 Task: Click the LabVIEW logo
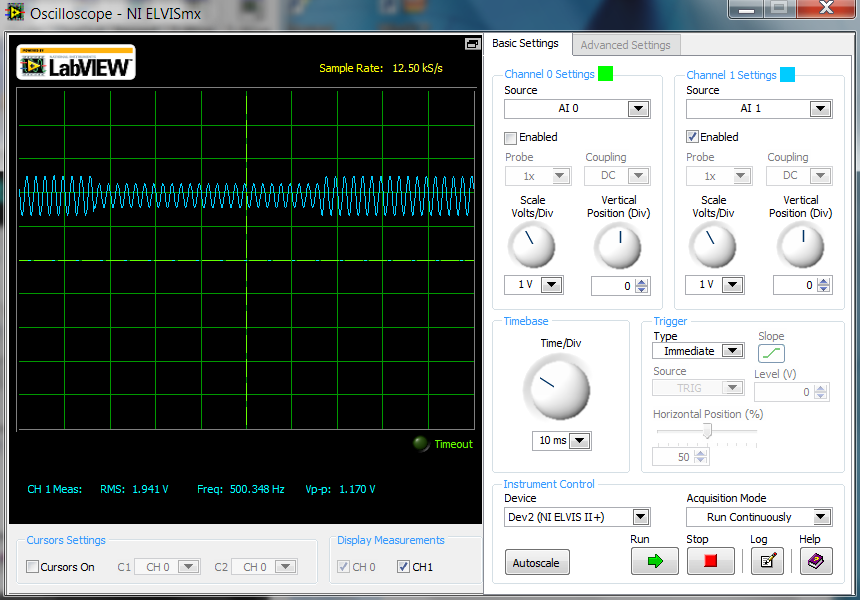coord(76,63)
